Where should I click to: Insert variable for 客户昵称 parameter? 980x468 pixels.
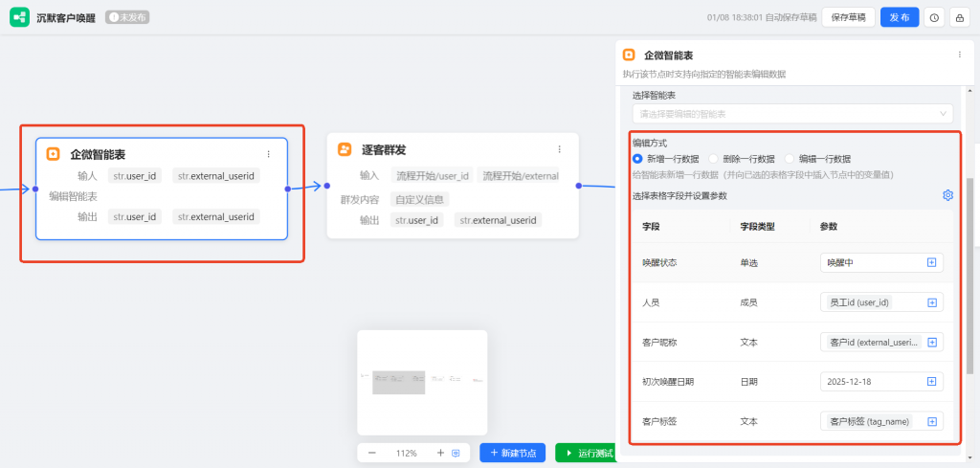click(932, 342)
